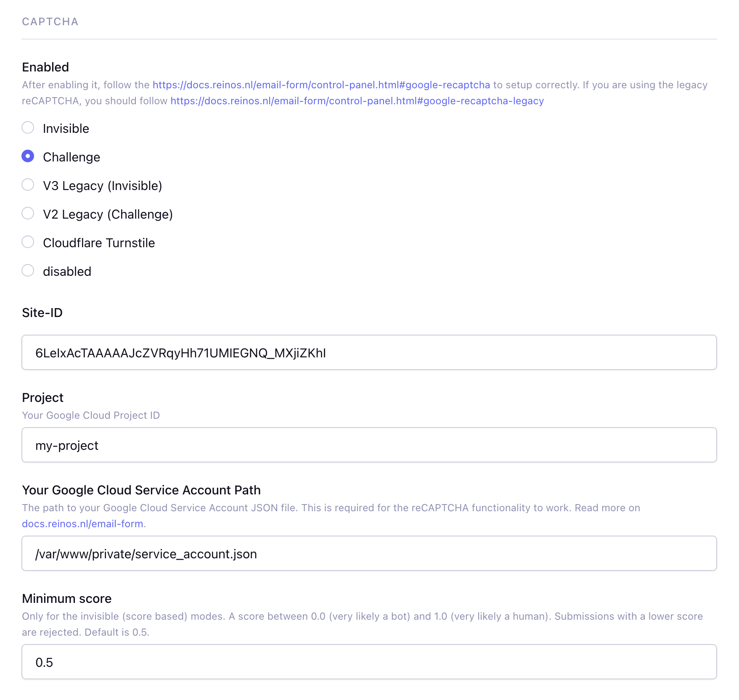Set captcha to disabled
The width and height of the screenshot is (739, 700).
pyautogui.click(x=28, y=270)
